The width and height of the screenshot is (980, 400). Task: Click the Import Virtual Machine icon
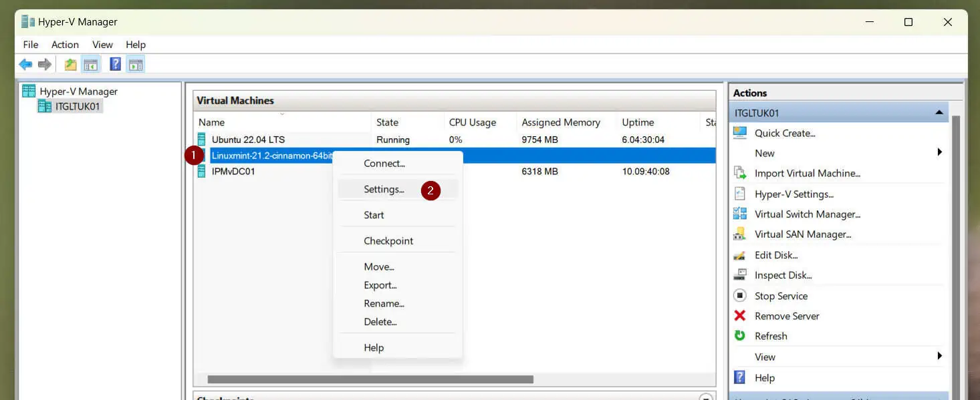pos(740,173)
